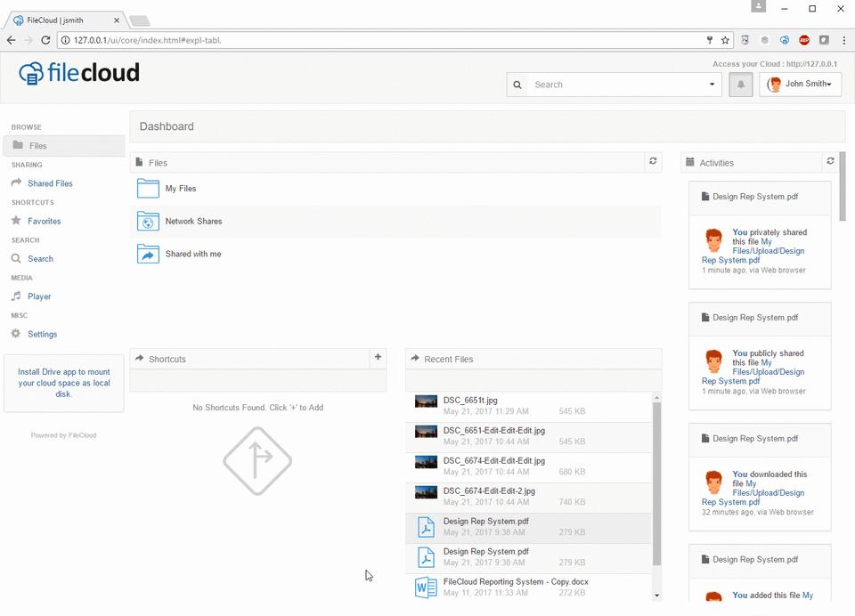Click the Shared Files icon in sidebar
The image size is (855, 616).
tap(16, 183)
